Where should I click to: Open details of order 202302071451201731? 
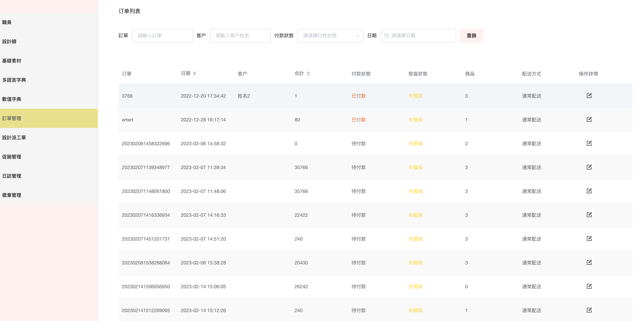click(589, 239)
